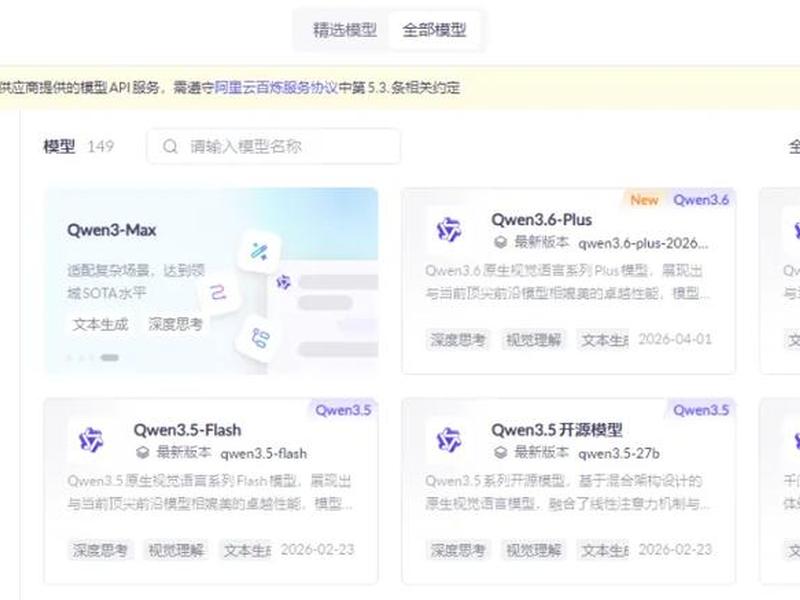Click the version text qwen3.5-flash
Image resolution: width=800 pixels, height=600 pixels.
264,454
